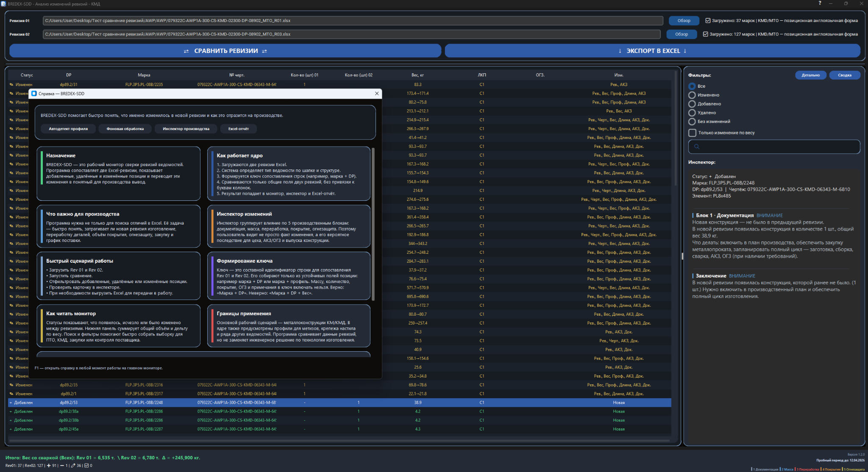Click the 'Как работает ядро' help card

(289, 174)
